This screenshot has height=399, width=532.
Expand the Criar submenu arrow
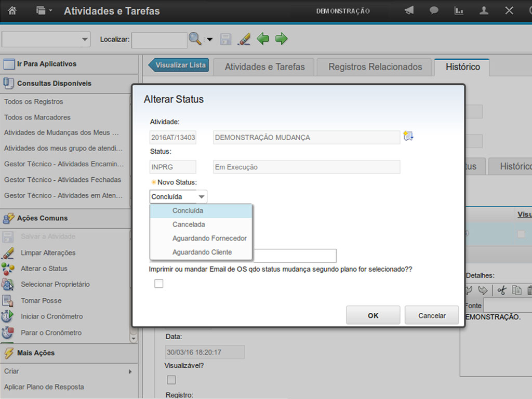tap(130, 371)
